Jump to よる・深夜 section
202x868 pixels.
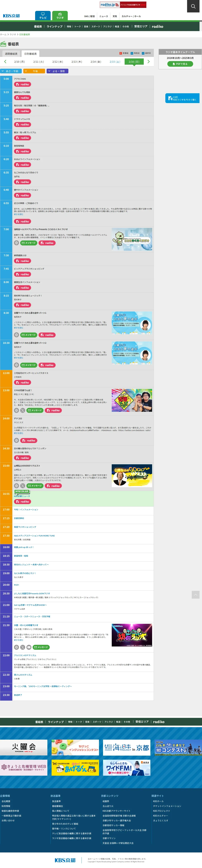tap(57, 71)
